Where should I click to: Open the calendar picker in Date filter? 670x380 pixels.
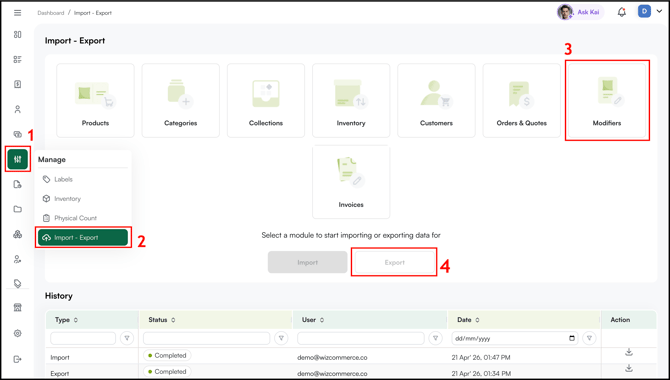(x=572, y=338)
